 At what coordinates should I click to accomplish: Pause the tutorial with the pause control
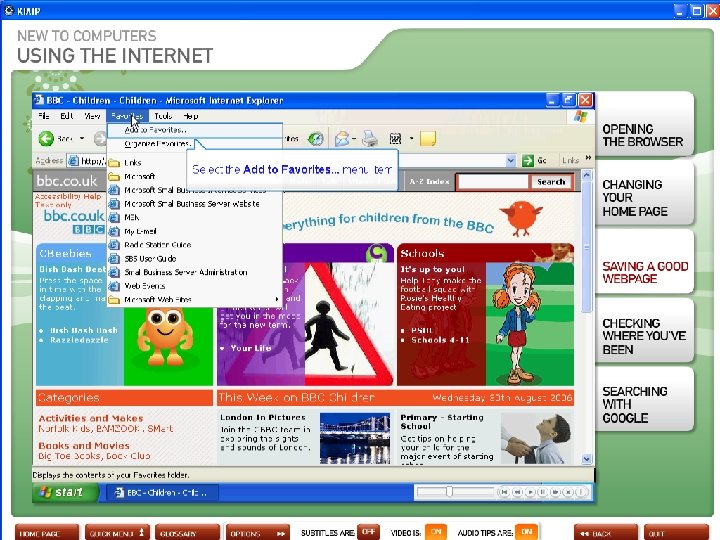[543, 492]
